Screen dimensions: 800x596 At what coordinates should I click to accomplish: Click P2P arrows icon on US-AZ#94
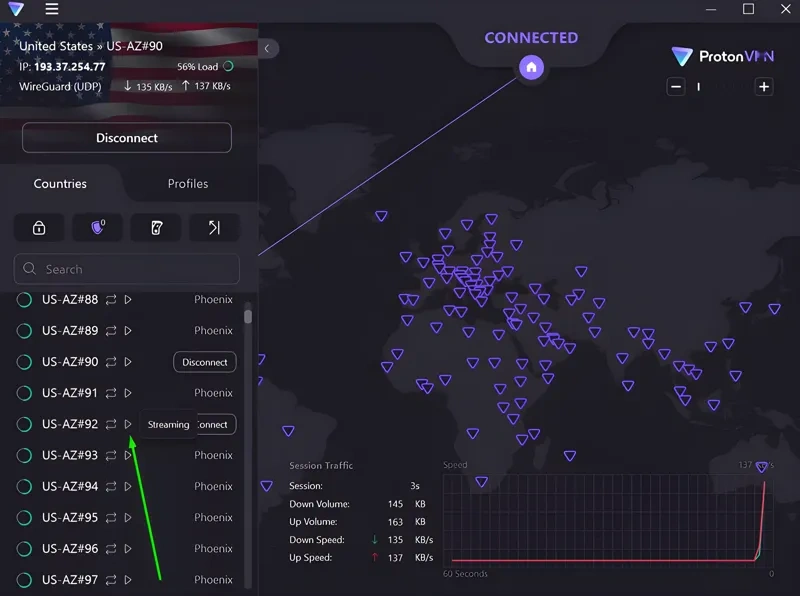pyautogui.click(x=111, y=486)
